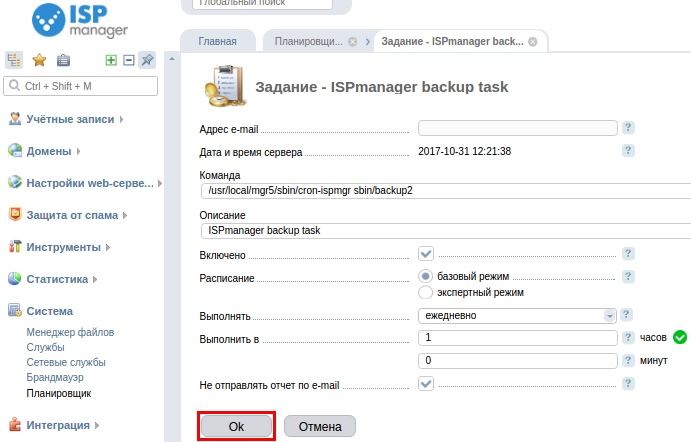Close the Планировщик tab
The height and width of the screenshot is (442, 691).
pos(353,41)
